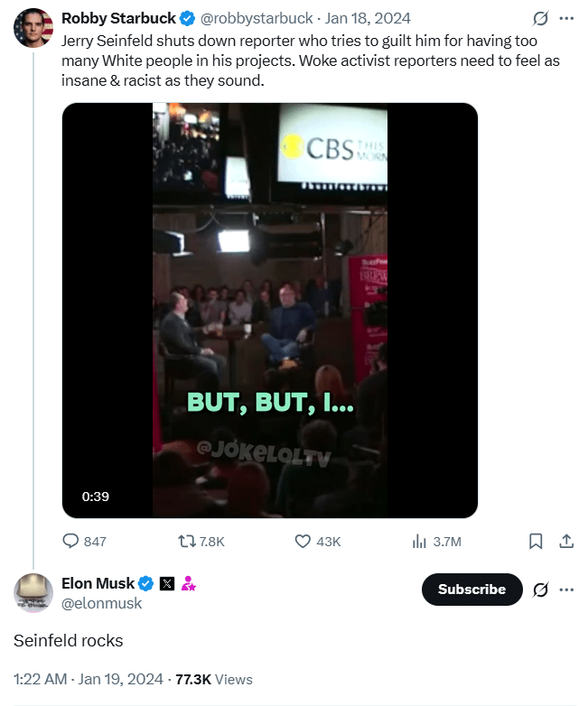Repost the Robby Starbuck tweet

[185, 541]
